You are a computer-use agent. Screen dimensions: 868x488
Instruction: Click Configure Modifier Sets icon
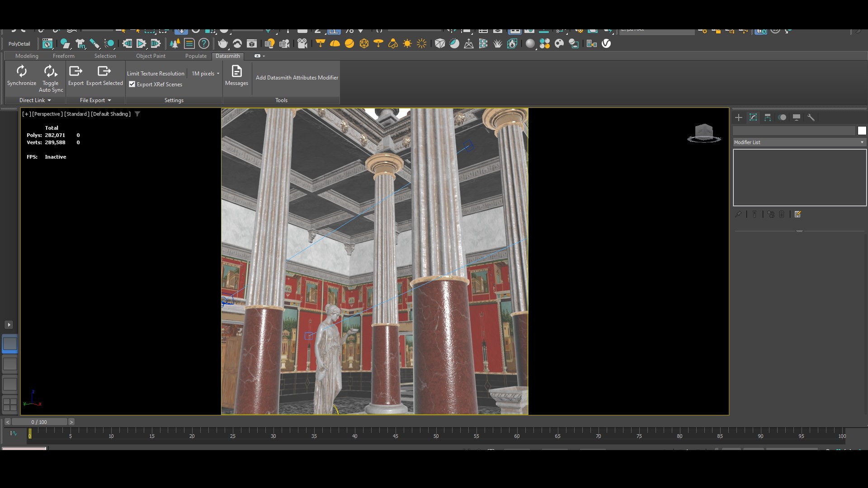point(798,214)
